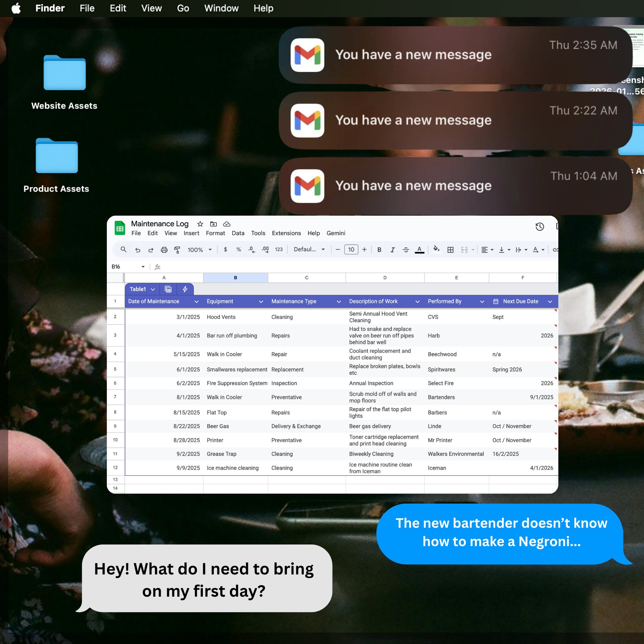Open the font family Default dropdown

click(x=309, y=249)
